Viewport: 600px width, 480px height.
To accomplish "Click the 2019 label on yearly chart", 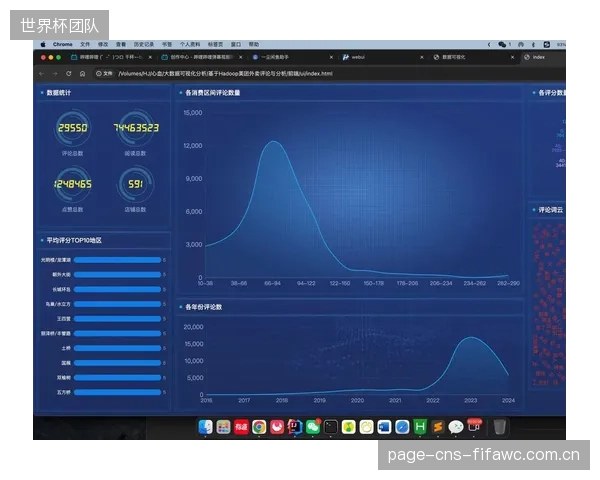I will tap(320, 400).
